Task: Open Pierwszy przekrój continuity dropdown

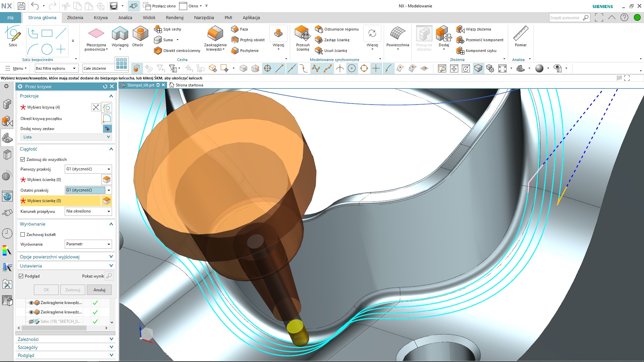Action: 88,169
